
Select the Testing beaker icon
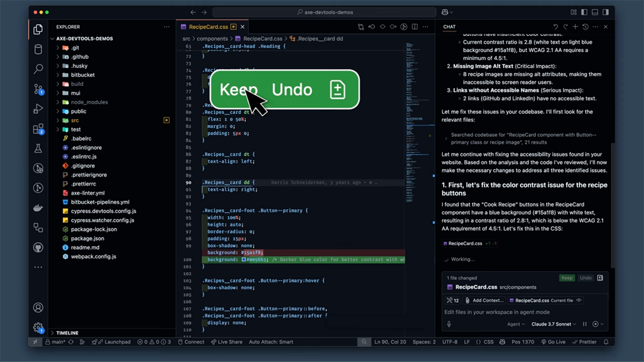click(38, 149)
